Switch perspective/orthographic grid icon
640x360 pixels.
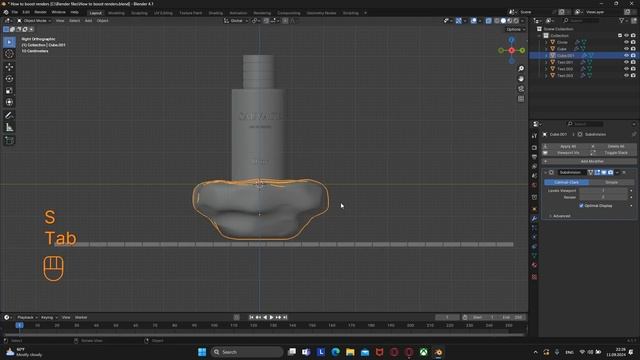click(521, 99)
